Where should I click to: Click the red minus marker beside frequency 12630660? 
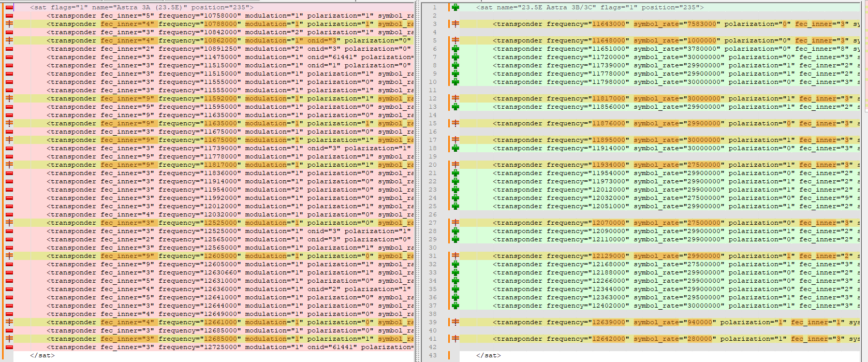click(x=9, y=272)
